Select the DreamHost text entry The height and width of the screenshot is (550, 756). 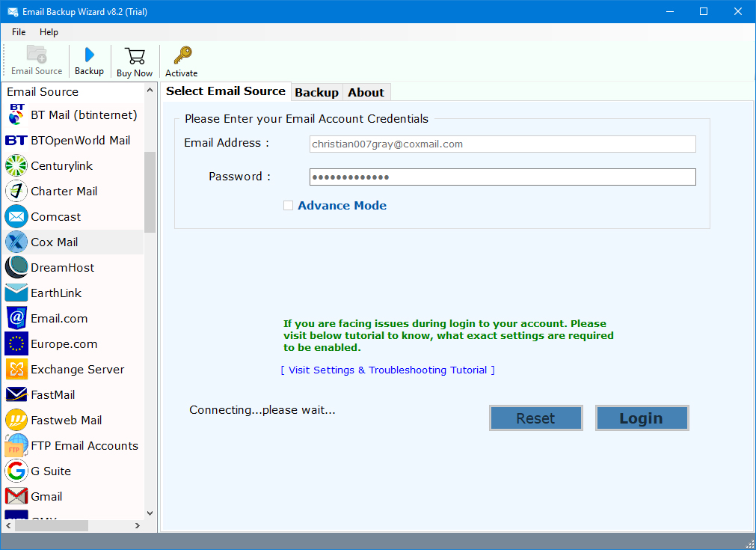coord(63,267)
